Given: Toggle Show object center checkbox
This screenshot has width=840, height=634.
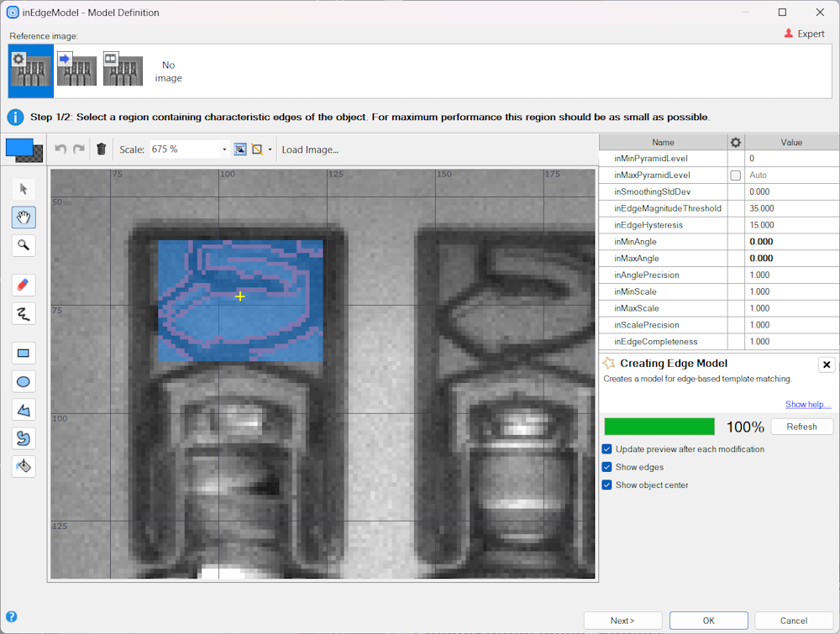Looking at the screenshot, I should (x=606, y=485).
